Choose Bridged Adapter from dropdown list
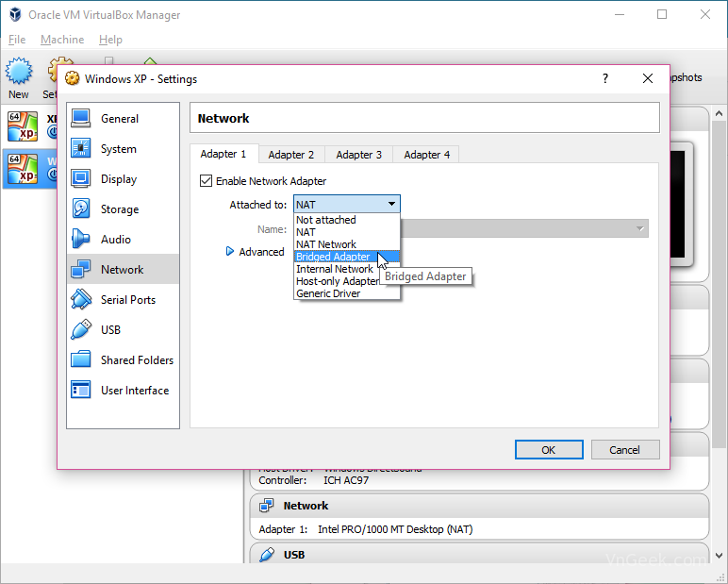This screenshot has height=584, width=728. tap(346, 257)
